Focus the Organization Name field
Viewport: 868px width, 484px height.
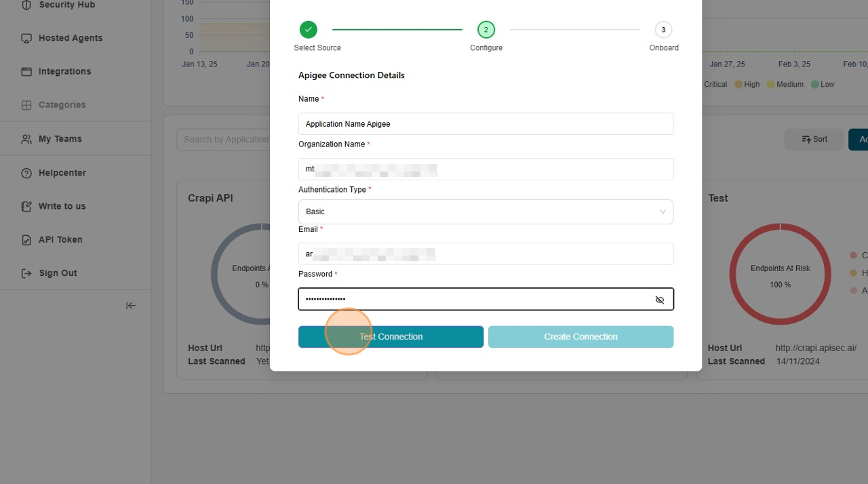[485, 169]
